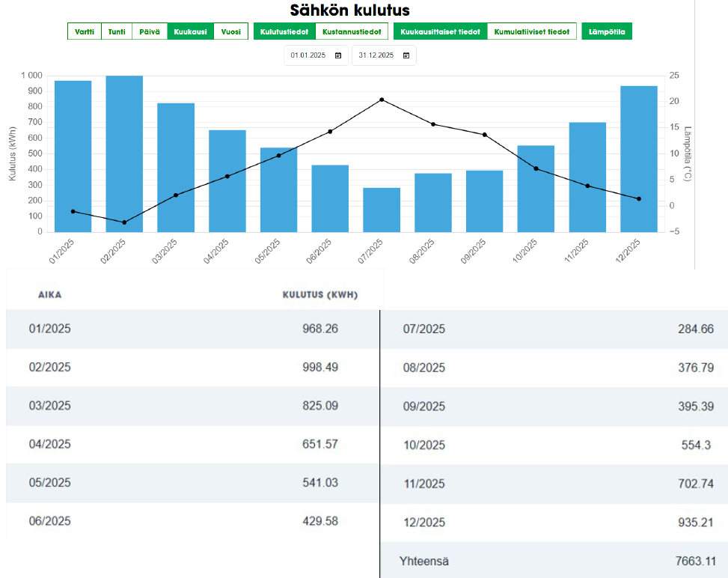This screenshot has height=578, width=728.
Task: Select Kumulatiiviset tiedot view
Action: click(x=532, y=31)
